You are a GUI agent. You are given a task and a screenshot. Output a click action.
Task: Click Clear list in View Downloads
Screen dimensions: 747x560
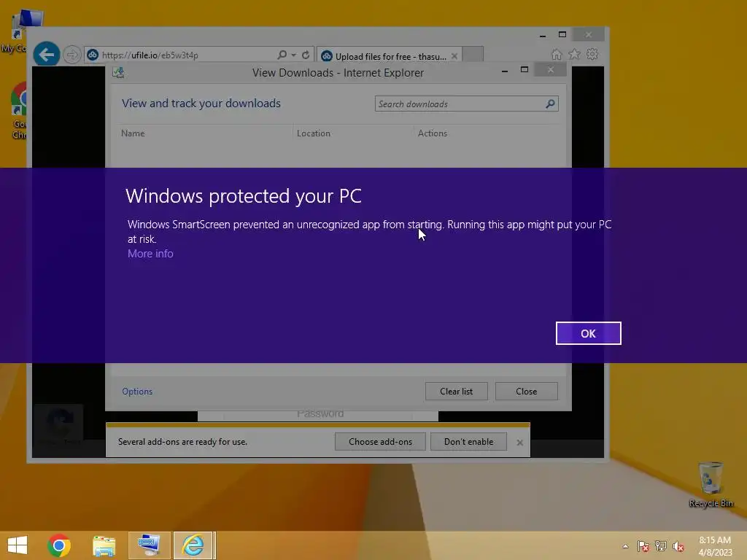click(457, 391)
